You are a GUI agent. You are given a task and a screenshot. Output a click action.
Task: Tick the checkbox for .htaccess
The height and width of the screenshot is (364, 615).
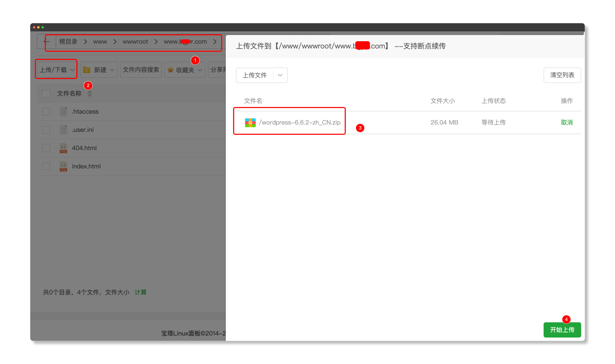pyautogui.click(x=46, y=112)
